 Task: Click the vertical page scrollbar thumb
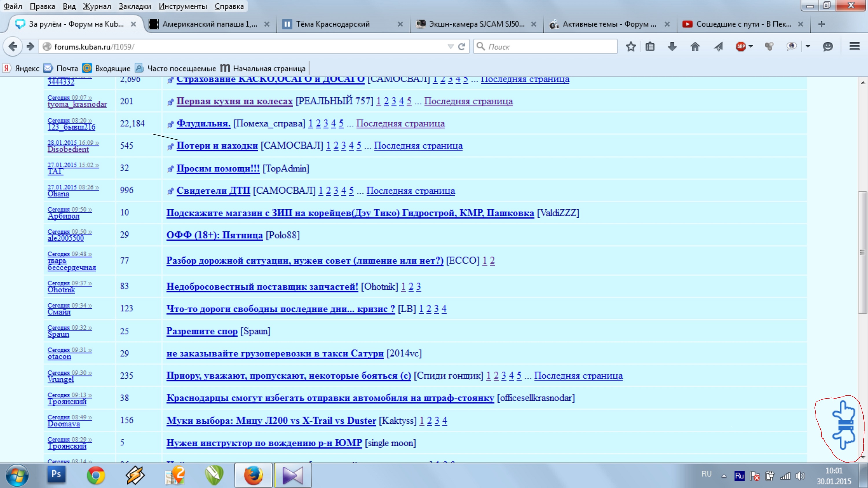point(862,253)
